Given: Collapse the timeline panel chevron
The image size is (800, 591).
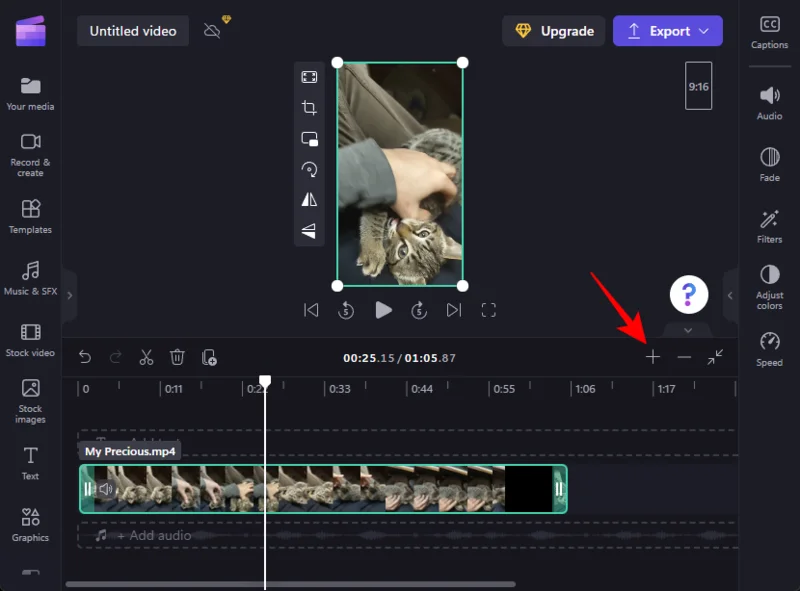Looking at the screenshot, I should pos(688,330).
